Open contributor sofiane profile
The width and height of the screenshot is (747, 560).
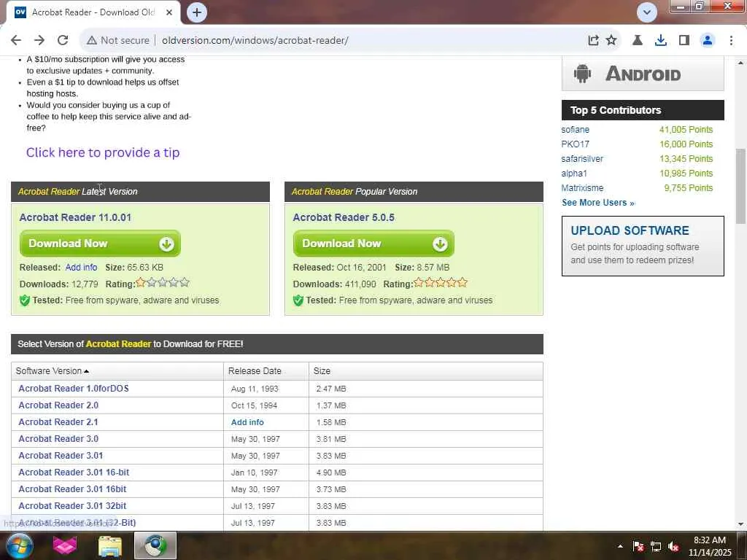point(575,130)
